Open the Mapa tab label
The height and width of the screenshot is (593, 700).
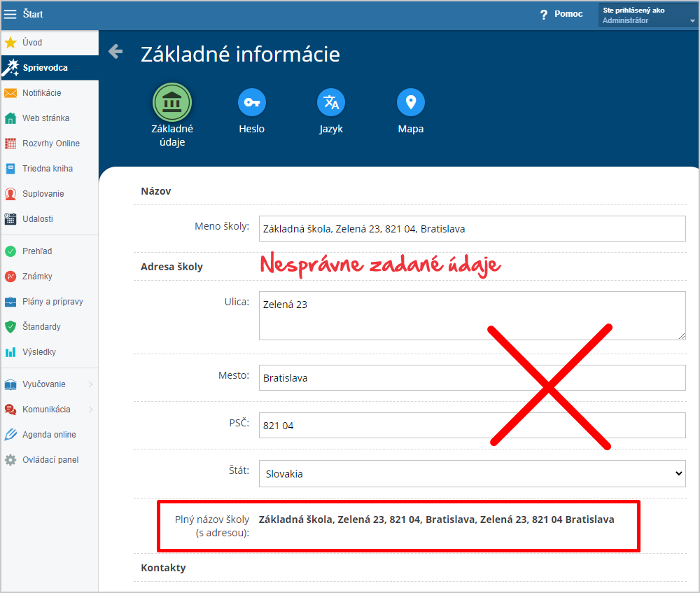pos(411,129)
